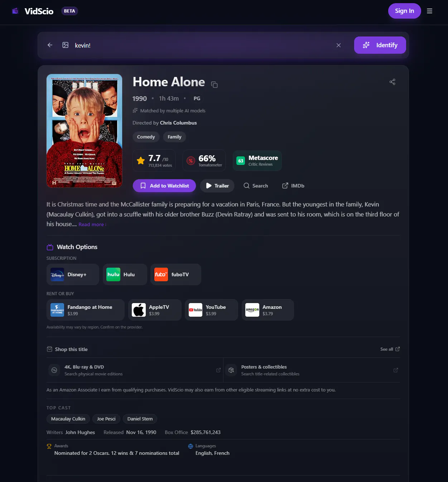Click the Home Alone poster thumbnail
The width and height of the screenshot is (448, 482).
tap(85, 131)
